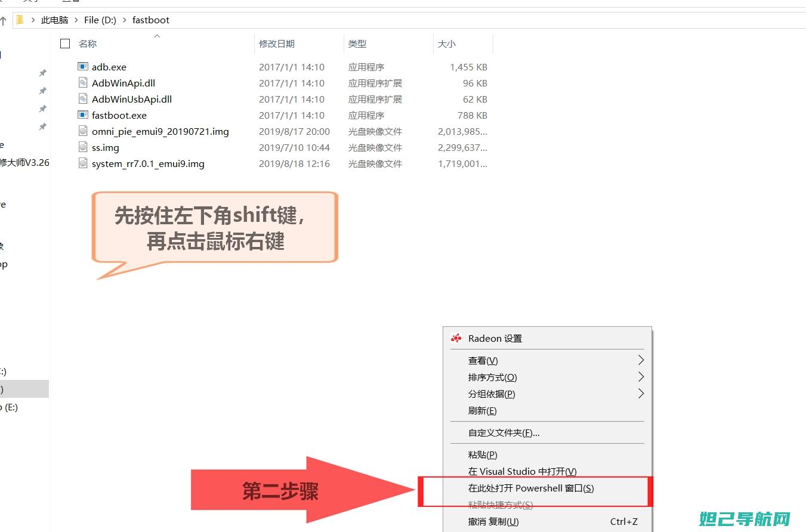The height and width of the screenshot is (532, 806).
Task: Select file name AdbWinApi.dll
Action: (123, 83)
